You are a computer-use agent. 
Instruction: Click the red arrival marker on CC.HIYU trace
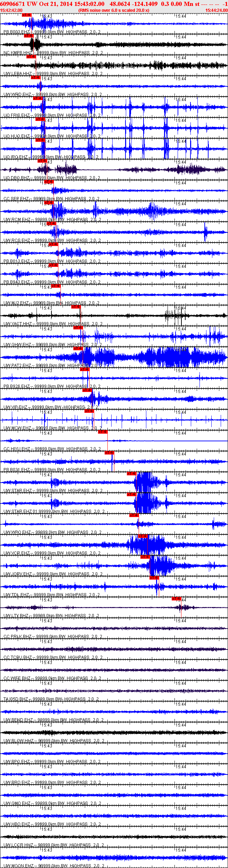[x=103, y=432]
